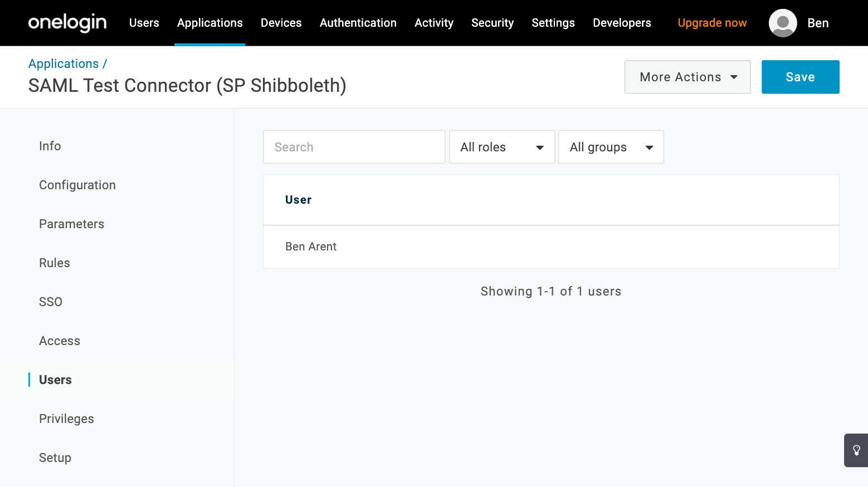
Task: Click the onelogin logo
Action: click(x=67, y=23)
